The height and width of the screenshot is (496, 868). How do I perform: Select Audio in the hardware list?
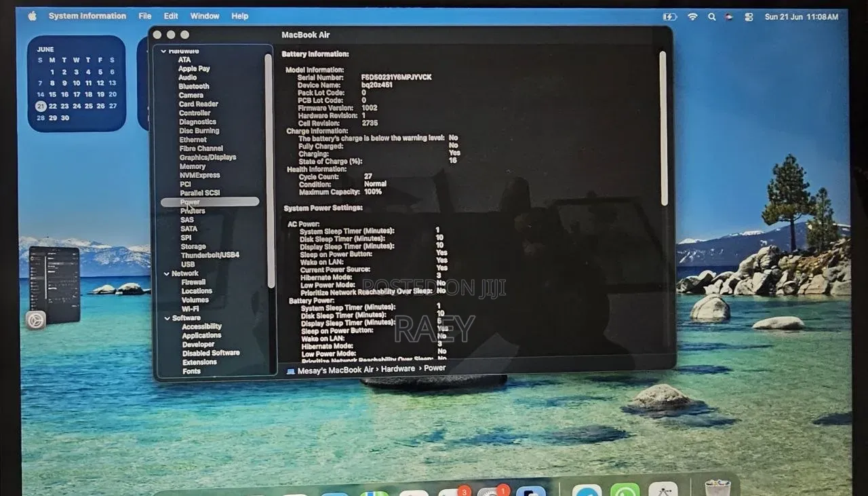click(x=187, y=77)
